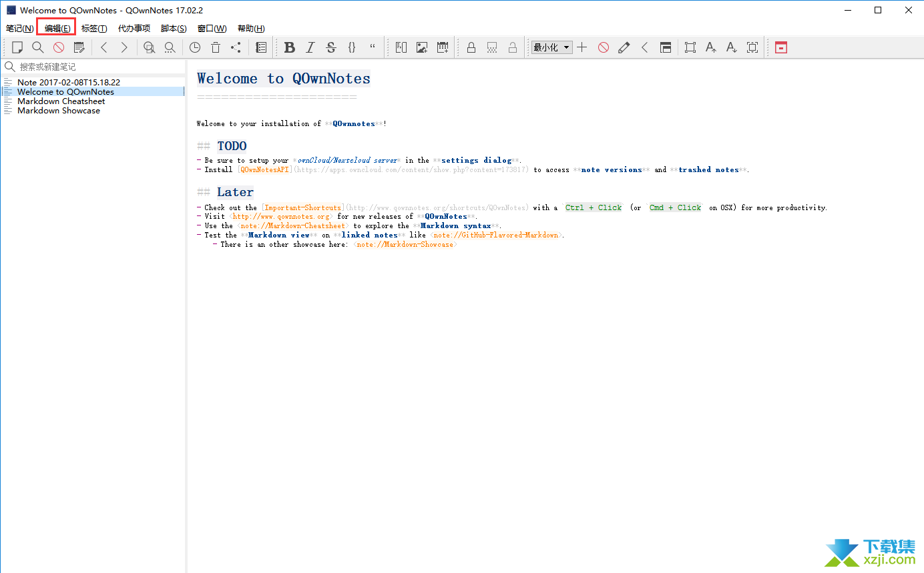Click the first lock encrypt note icon
The height and width of the screenshot is (573, 924).
point(471,47)
